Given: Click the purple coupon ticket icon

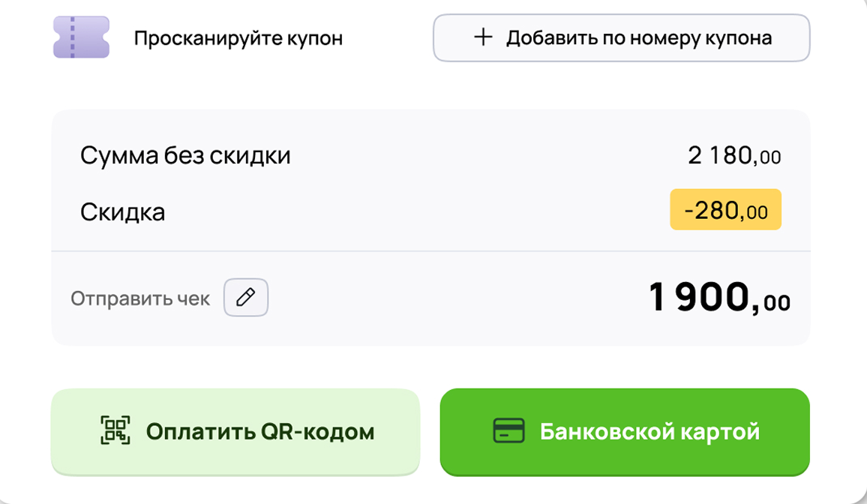Looking at the screenshot, I should tap(81, 37).
